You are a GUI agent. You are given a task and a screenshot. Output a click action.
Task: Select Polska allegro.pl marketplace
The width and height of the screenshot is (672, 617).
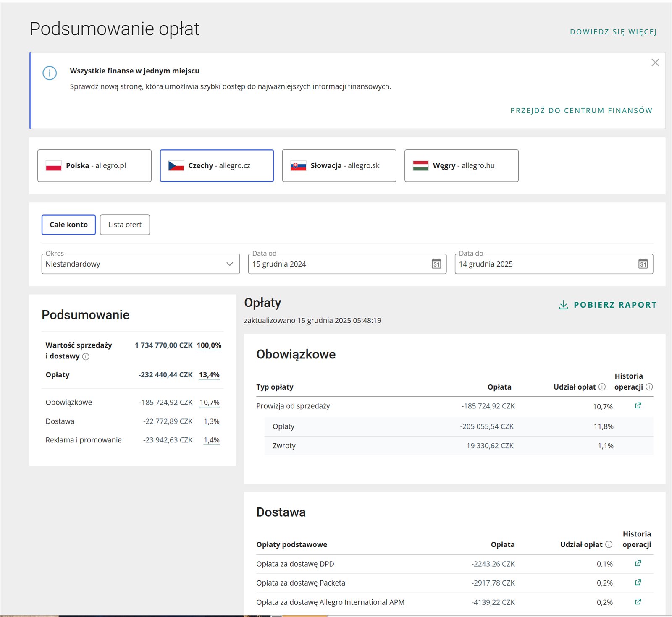(94, 166)
